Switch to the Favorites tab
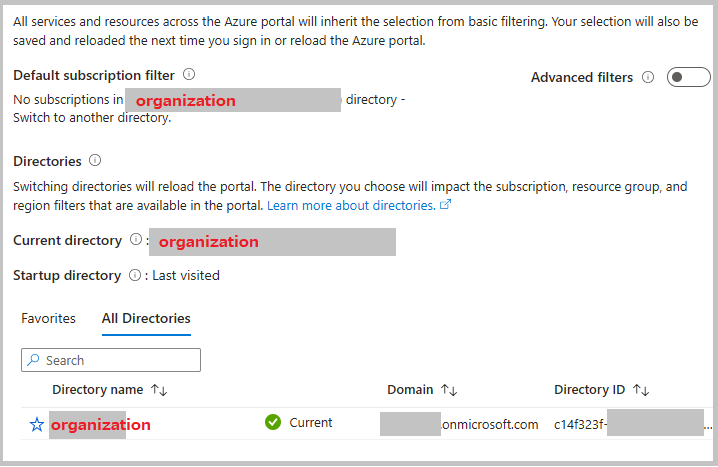Viewport: 718px width, 467px height. [49, 318]
